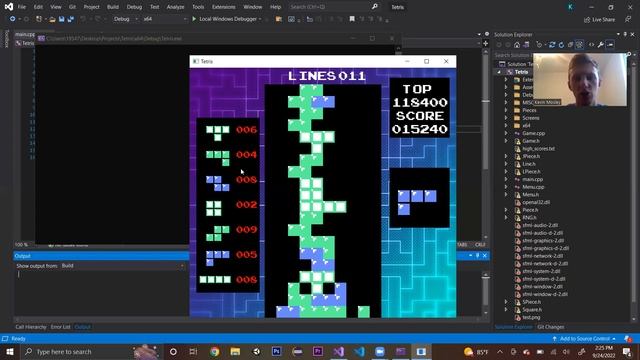This screenshot has width=640, height=360.
Task: Expand the RNG.h node
Action: pos(506,218)
